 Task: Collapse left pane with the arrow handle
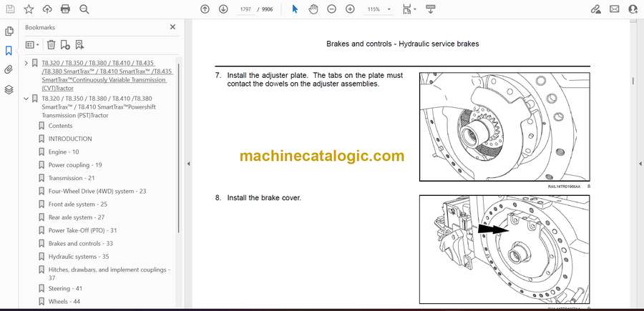(x=188, y=164)
